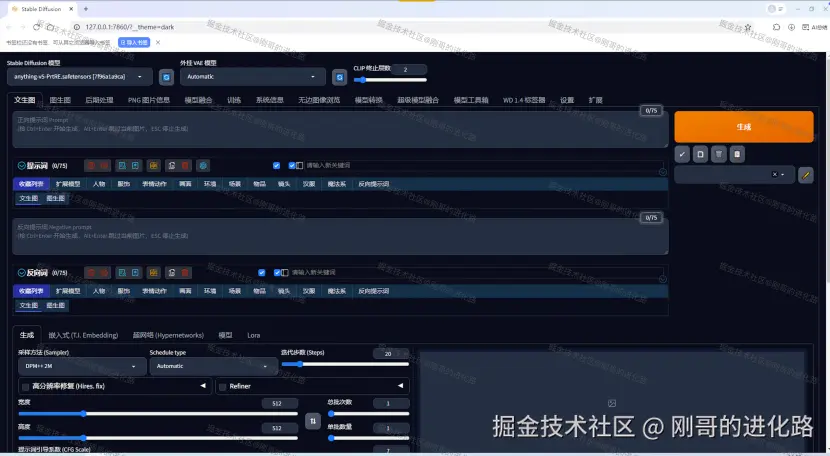The width and height of the screenshot is (830, 456).
Task: Click the trash icon below the 生成 button
Action: pyautogui.click(x=719, y=155)
